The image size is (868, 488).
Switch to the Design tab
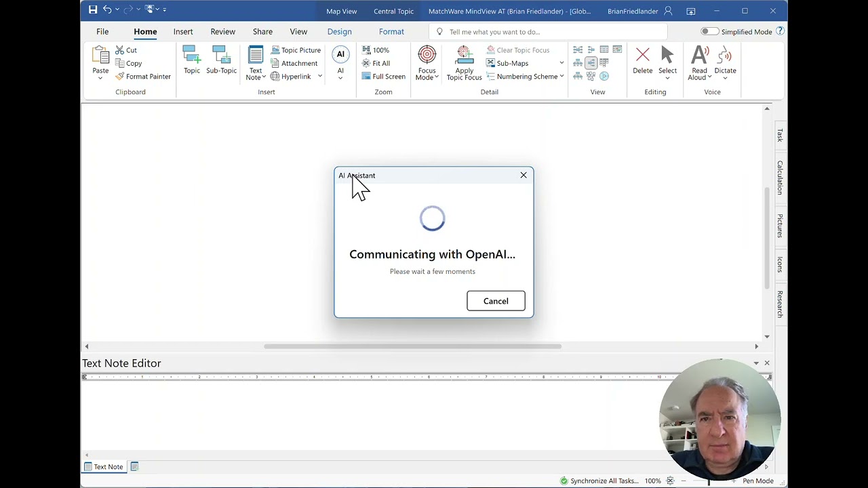coord(339,31)
